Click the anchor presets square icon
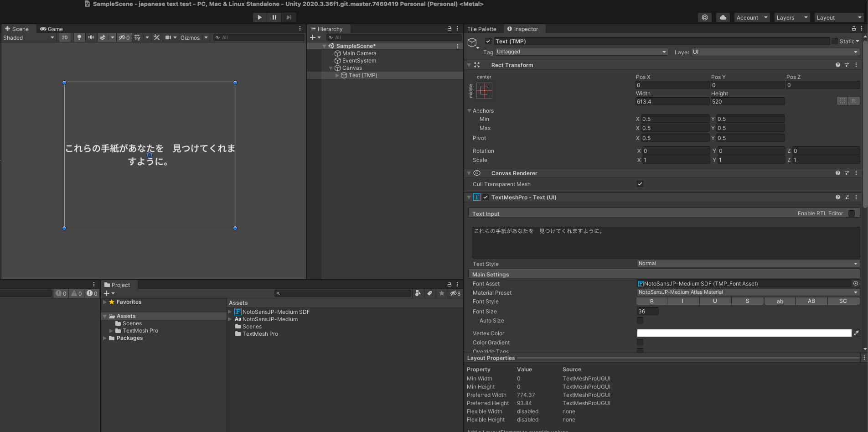The height and width of the screenshot is (432, 868). [484, 91]
